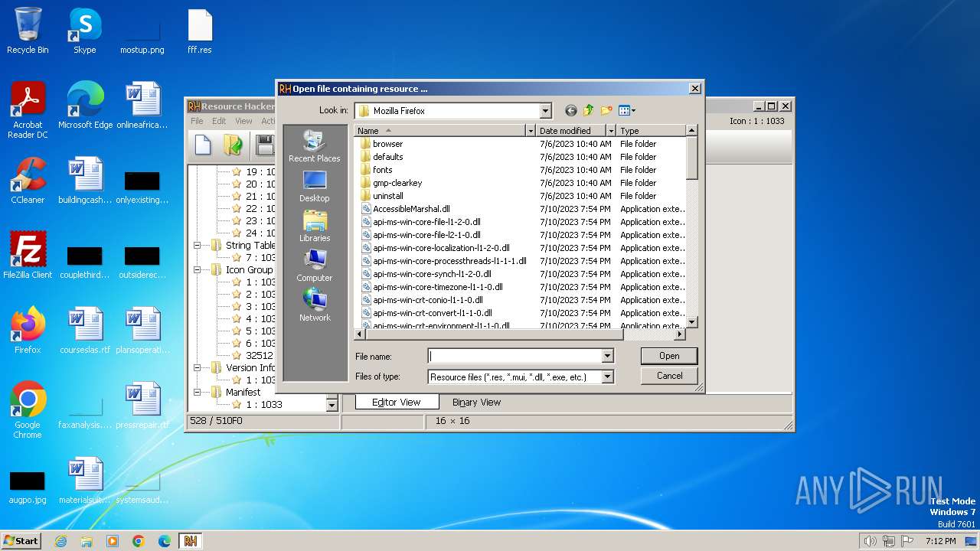This screenshot has width=980, height=551.
Task: Open Recycle Bin desktop icon
Action: 28,31
